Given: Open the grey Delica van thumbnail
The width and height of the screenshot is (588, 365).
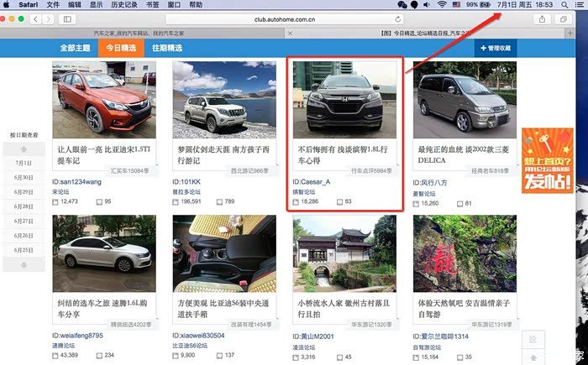Looking at the screenshot, I should (465, 100).
